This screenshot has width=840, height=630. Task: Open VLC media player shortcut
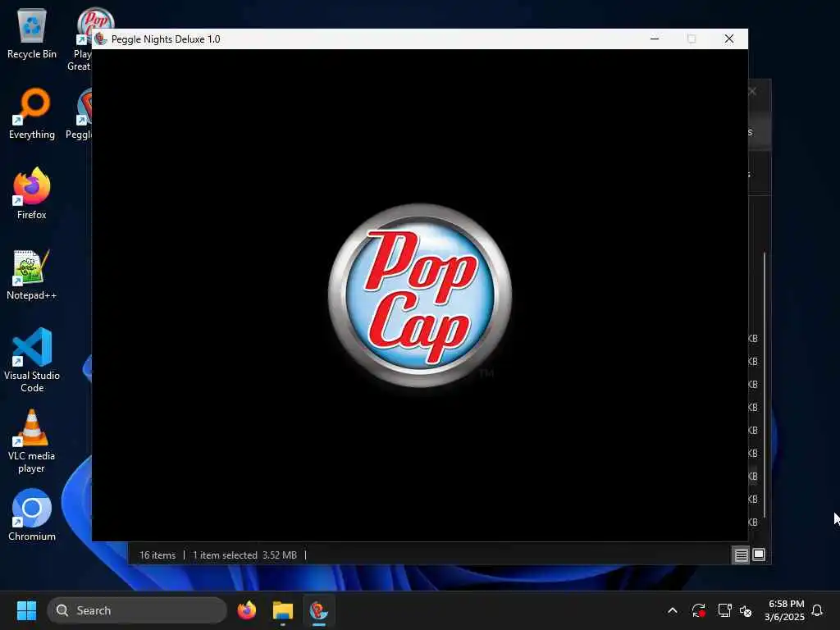click(32, 441)
